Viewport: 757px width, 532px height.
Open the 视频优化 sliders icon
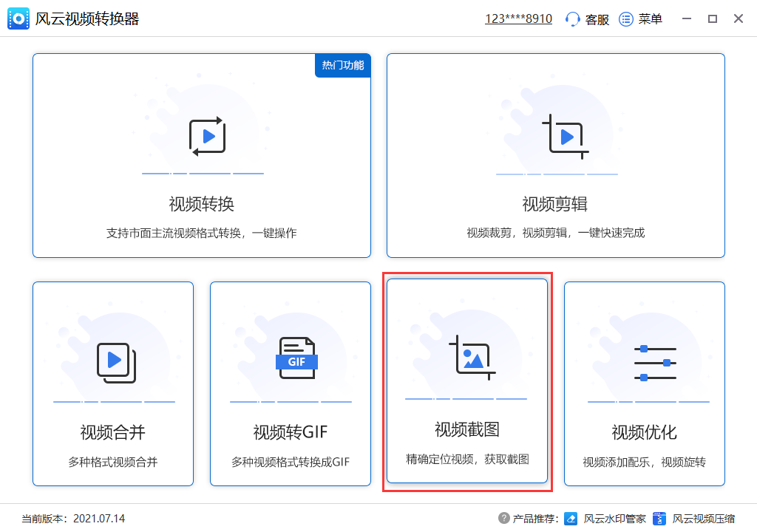point(655,363)
